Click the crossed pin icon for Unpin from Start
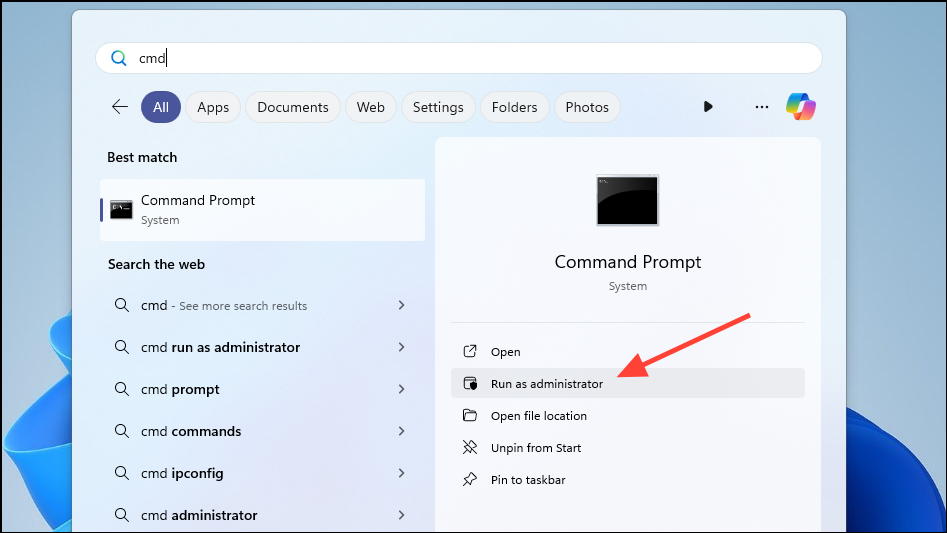 [x=470, y=447]
